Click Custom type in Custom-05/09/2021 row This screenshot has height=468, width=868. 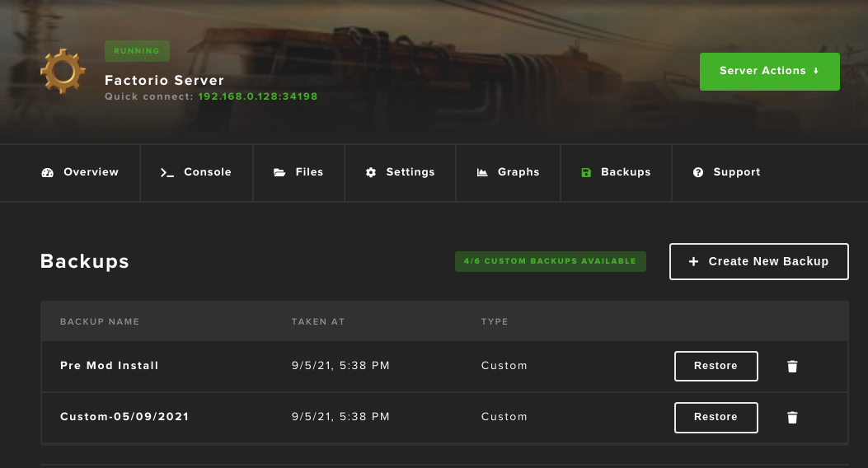pos(504,417)
